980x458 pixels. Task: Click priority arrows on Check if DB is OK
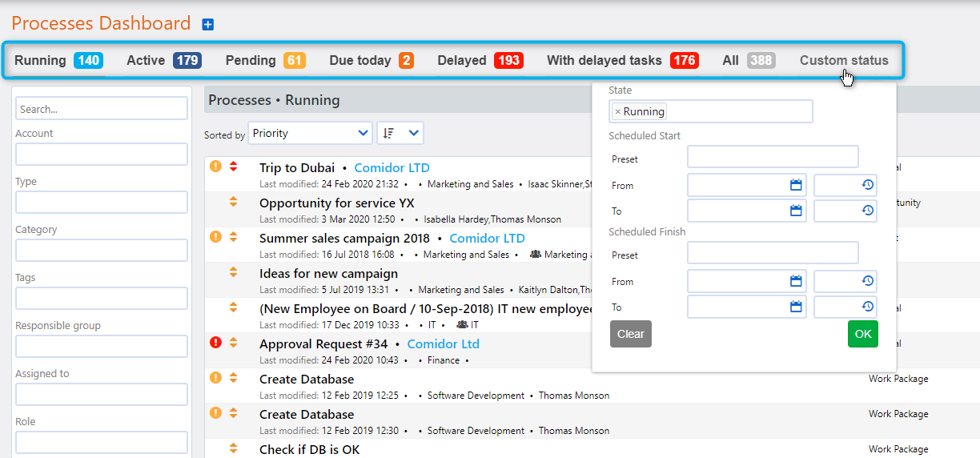click(x=233, y=448)
